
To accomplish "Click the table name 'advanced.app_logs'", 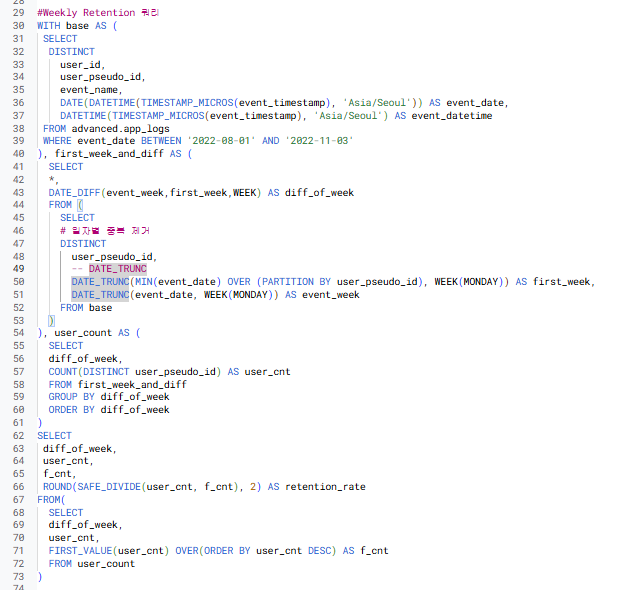I will click(x=120, y=129).
